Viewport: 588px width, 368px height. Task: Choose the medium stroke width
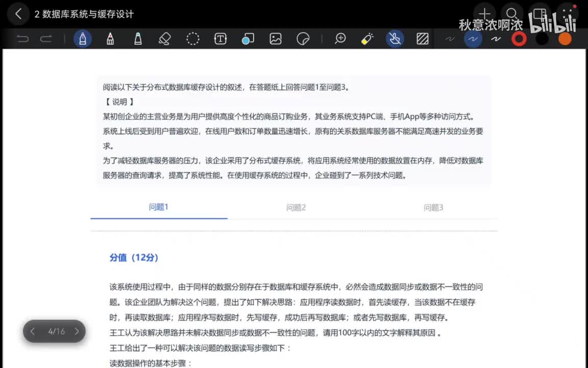[473, 39]
